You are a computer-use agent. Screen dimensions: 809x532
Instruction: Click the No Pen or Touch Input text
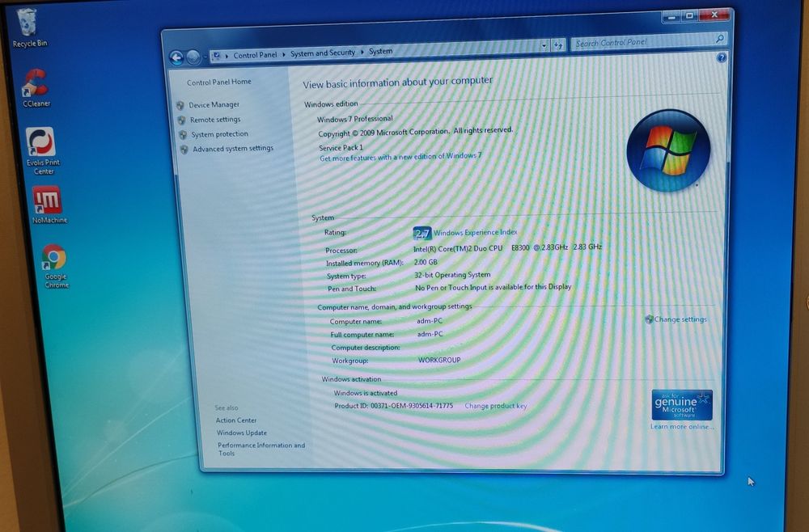click(493, 287)
